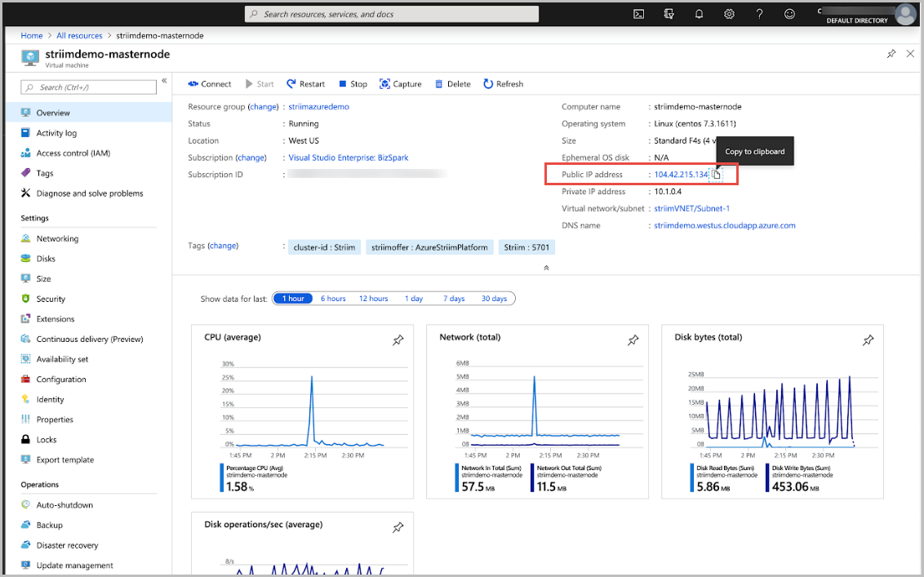The width and height of the screenshot is (924, 577).
Task: Pin the CPU average chart to dashboard
Action: pos(398,340)
